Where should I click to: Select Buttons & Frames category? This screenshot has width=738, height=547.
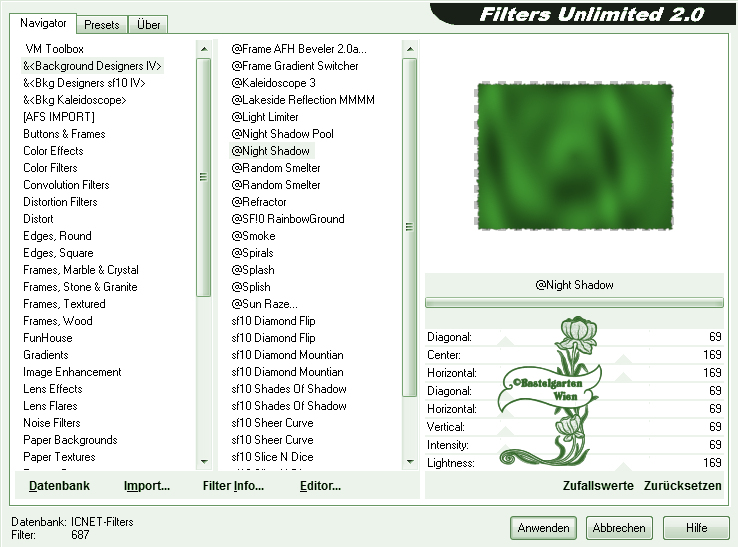64,134
